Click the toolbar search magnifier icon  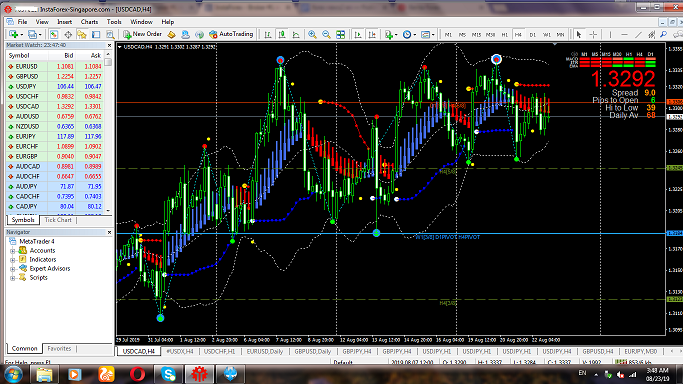(x=663, y=34)
